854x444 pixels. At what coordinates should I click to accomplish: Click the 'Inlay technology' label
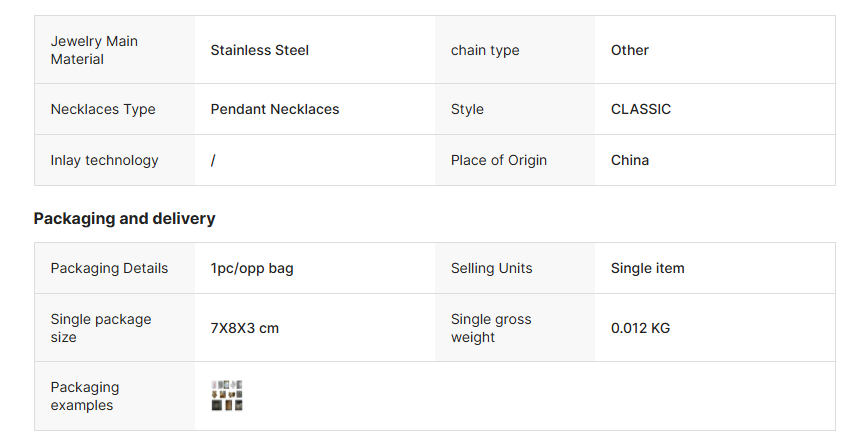[x=104, y=160]
